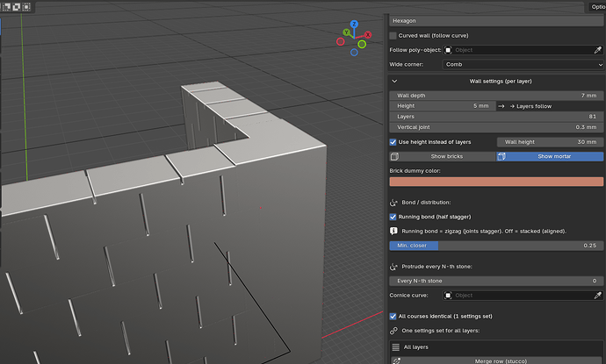The width and height of the screenshot is (606, 364).
Task: Click the blue Z axis gizmo handle
Action: [x=354, y=24]
